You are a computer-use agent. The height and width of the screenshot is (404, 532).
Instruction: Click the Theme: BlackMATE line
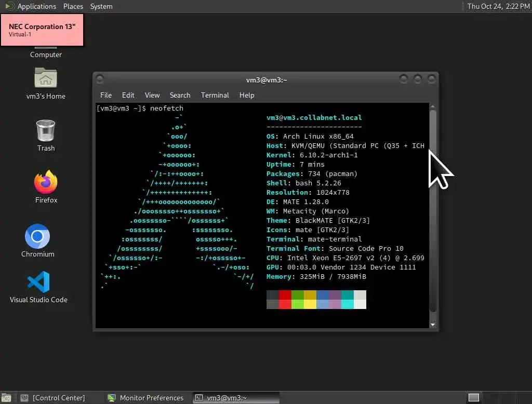click(x=318, y=221)
